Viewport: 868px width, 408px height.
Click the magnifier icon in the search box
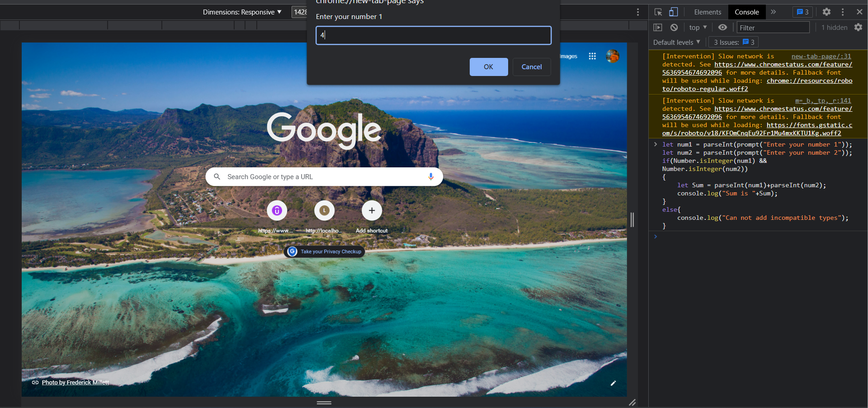[217, 177]
